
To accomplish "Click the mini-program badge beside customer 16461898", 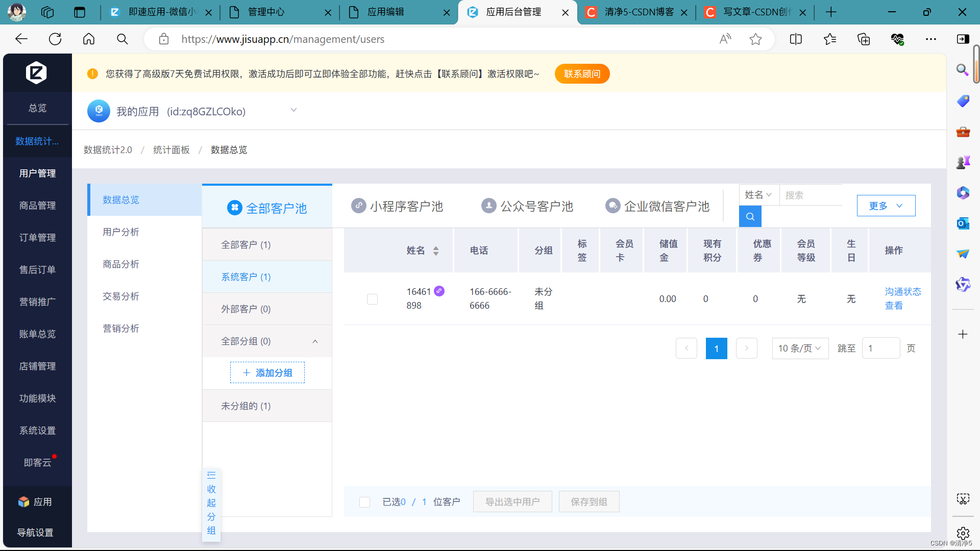I will tap(439, 291).
